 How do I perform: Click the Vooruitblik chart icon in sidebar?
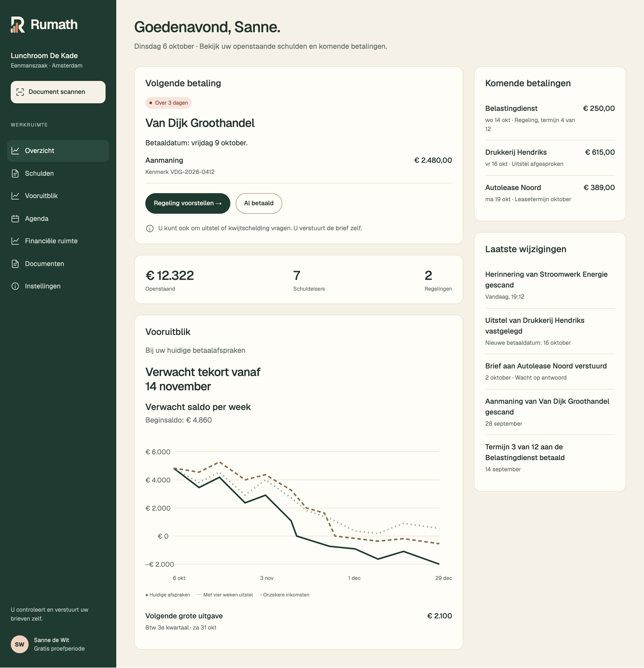coord(15,196)
